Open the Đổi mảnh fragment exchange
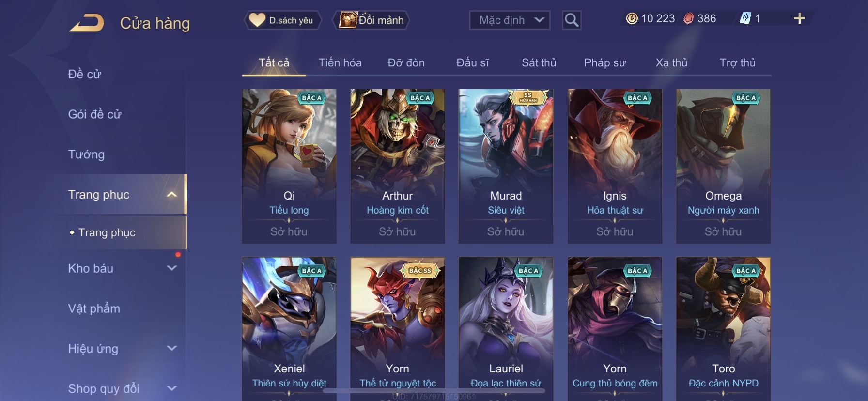The image size is (868, 401). (372, 20)
